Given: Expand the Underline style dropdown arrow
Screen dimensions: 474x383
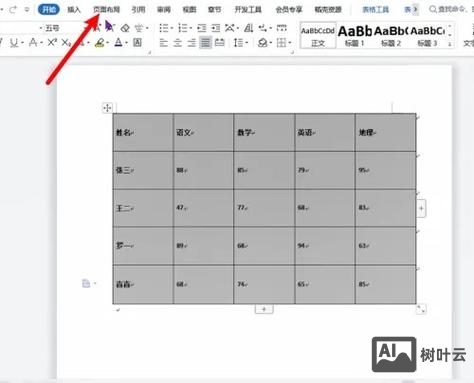Looking at the screenshot, I should point(22,43).
